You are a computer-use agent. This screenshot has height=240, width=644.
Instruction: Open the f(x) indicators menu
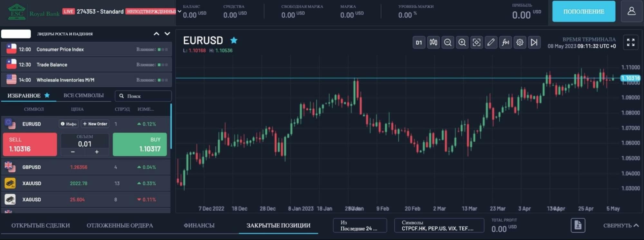[x=505, y=42]
